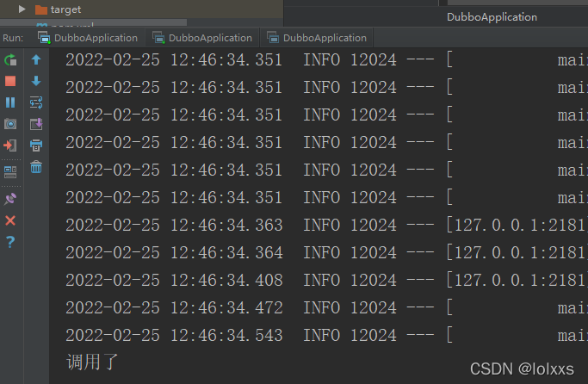Viewport: 588px width, 384px height.
Task: Toggle soft-wrap for console output
Action: click(x=36, y=102)
